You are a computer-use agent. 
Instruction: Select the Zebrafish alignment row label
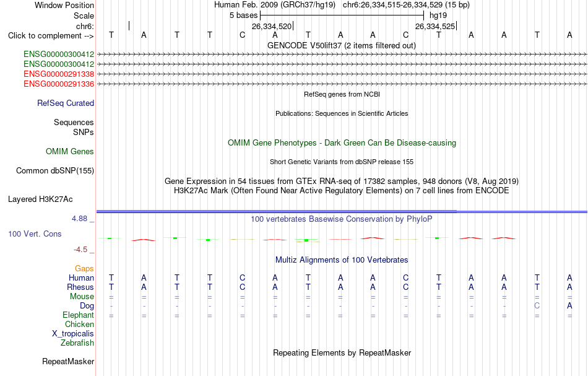[x=77, y=343]
